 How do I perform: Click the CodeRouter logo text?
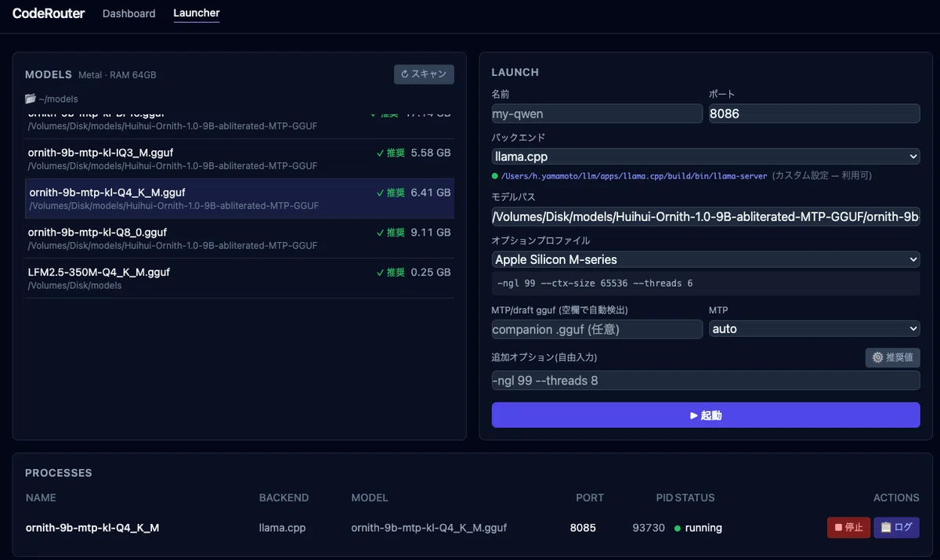coord(49,13)
